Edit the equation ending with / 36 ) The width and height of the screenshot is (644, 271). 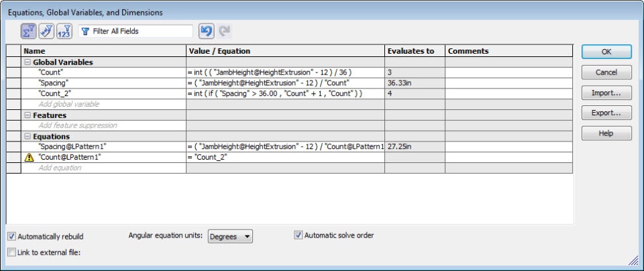[x=286, y=72]
